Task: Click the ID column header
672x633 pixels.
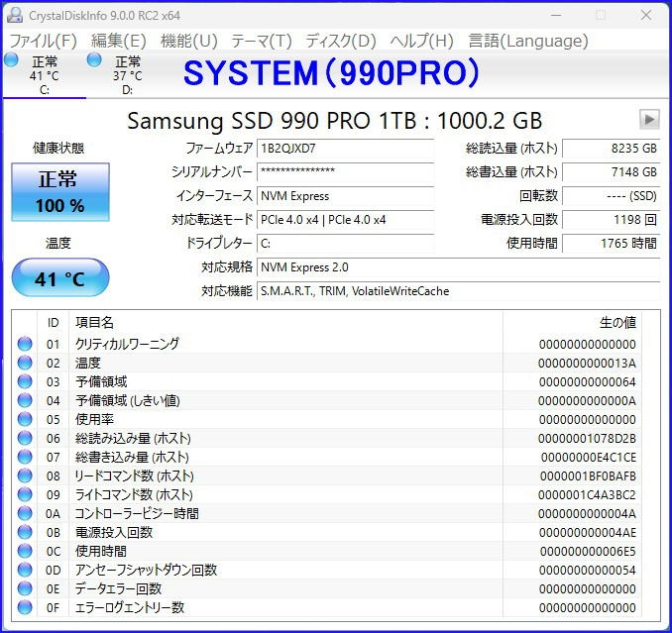Action: [x=54, y=323]
